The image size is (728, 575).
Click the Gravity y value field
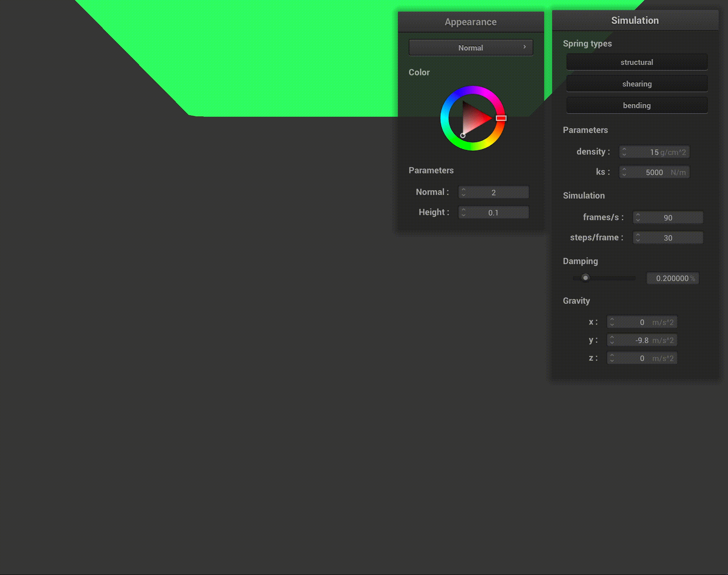click(x=642, y=340)
